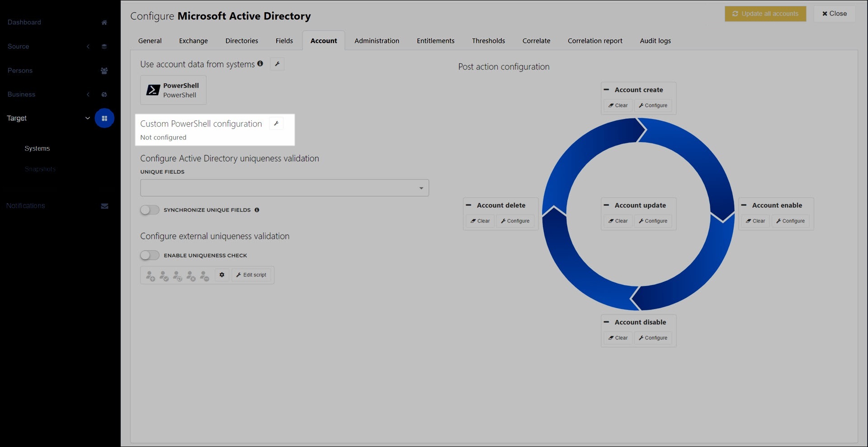The width and height of the screenshot is (868, 447).
Task: Open the Unique Fields dropdown
Action: point(284,188)
